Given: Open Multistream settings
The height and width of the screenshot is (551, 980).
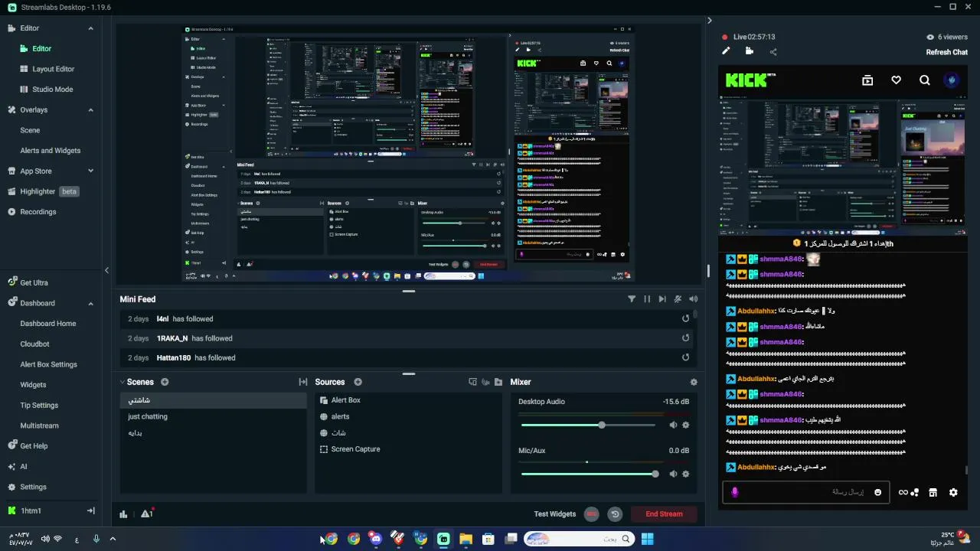Looking at the screenshot, I should click(x=39, y=425).
